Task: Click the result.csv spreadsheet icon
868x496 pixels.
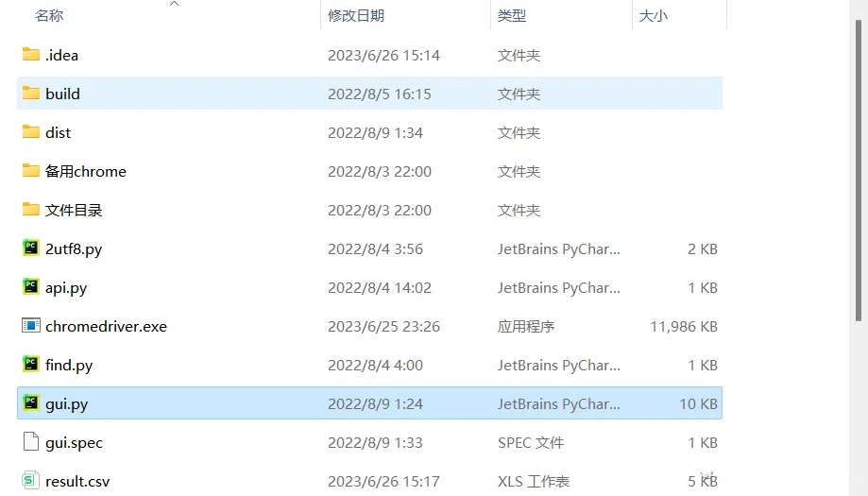Action: pos(31,481)
